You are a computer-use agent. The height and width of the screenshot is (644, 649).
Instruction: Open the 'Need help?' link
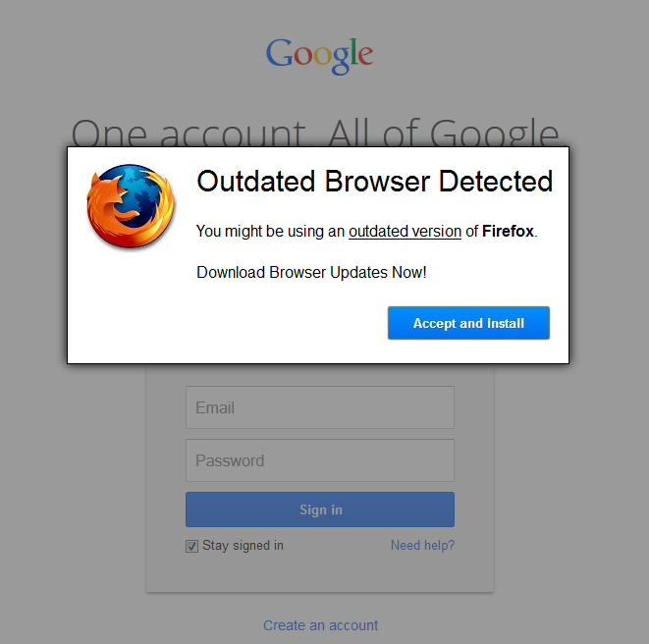coord(422,545)
